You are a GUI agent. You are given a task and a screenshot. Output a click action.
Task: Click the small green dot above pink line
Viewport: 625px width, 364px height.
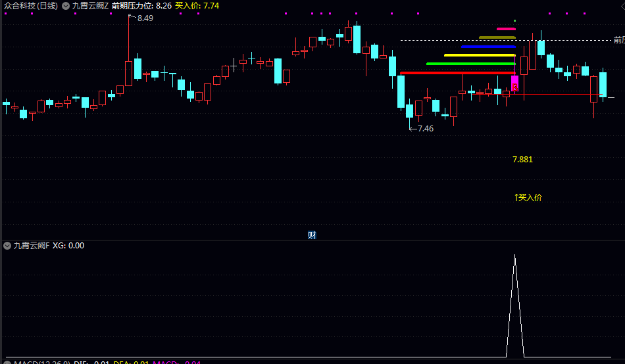tap(515, 21)
